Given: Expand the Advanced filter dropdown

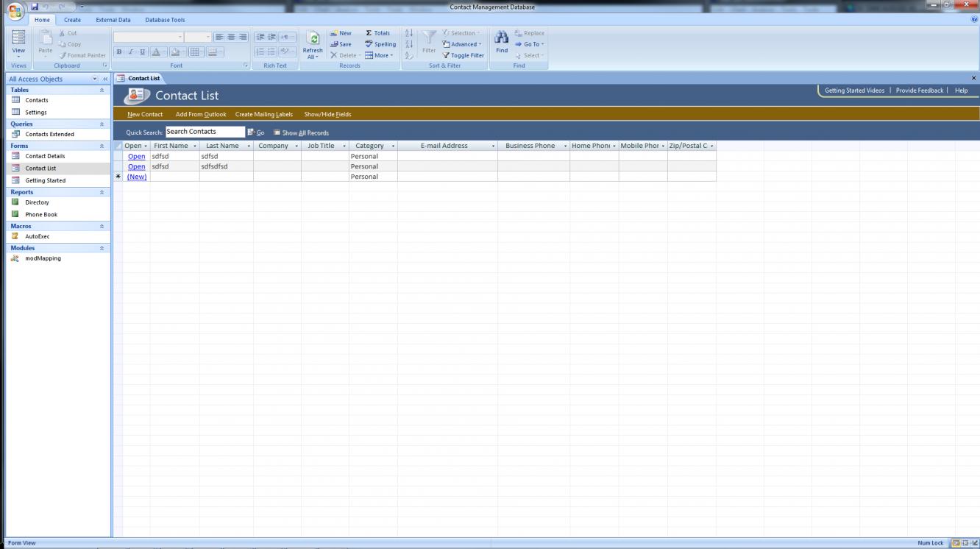Looking at the screenshot, I should pos(462,44).
